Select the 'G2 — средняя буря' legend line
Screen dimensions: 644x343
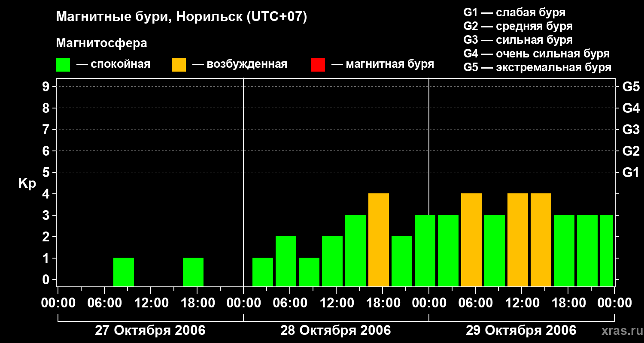click(x=518, y=26)
